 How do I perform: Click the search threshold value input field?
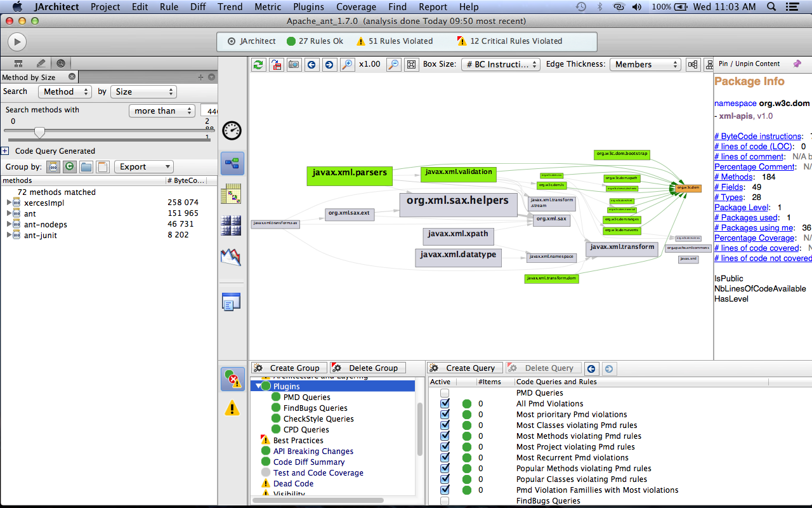pyautogui.click(x=209, y=111)
